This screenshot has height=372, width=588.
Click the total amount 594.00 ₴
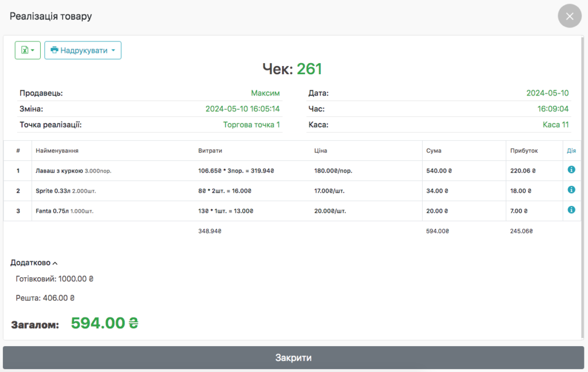(105, 323)
